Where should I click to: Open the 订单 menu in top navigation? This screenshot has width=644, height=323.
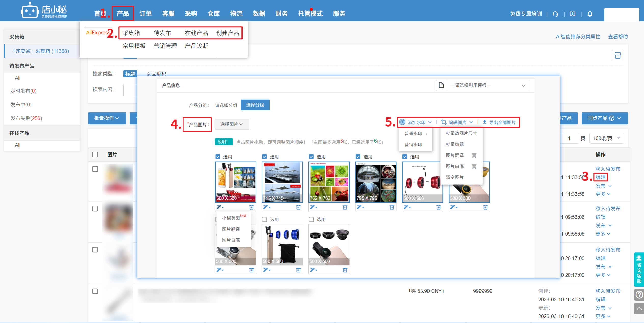point(145,14)
